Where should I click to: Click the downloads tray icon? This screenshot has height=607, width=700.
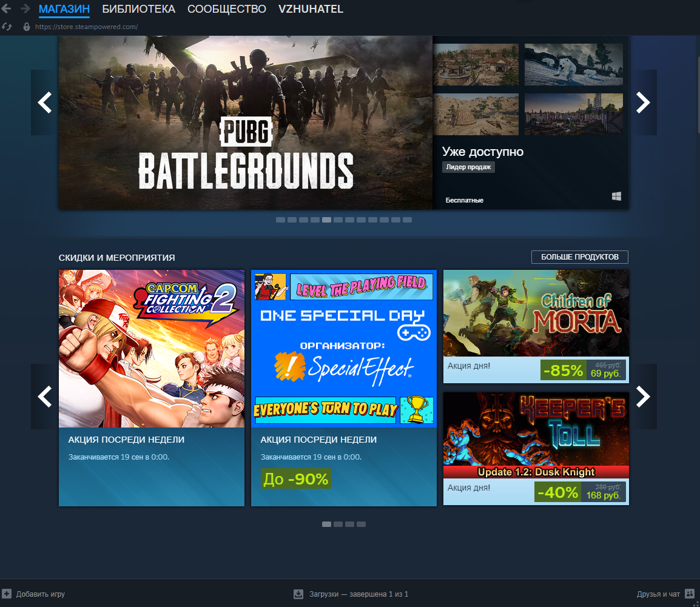tap(298, 594)
